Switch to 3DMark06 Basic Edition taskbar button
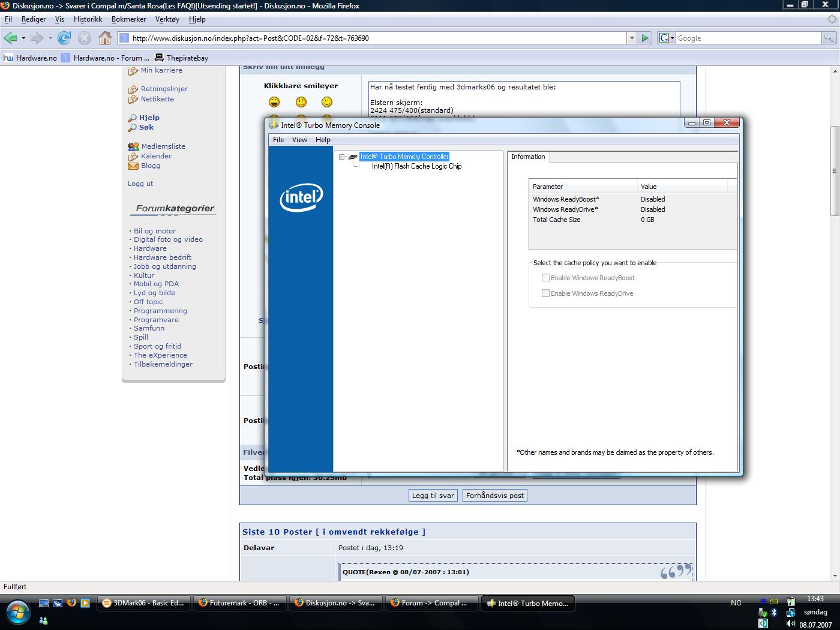Viewport: 840px width, 630px height. 144,603
